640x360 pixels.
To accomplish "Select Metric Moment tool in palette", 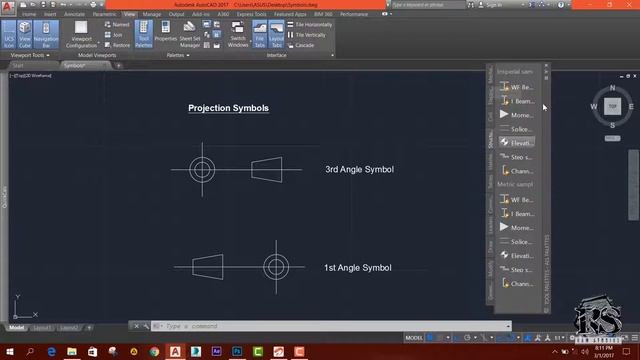I will 517,227.
